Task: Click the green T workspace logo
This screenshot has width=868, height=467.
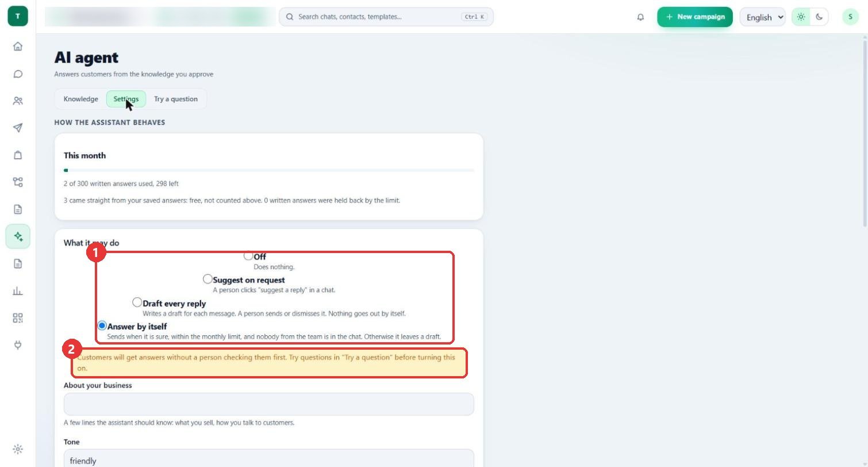Action: coord(18,16)
